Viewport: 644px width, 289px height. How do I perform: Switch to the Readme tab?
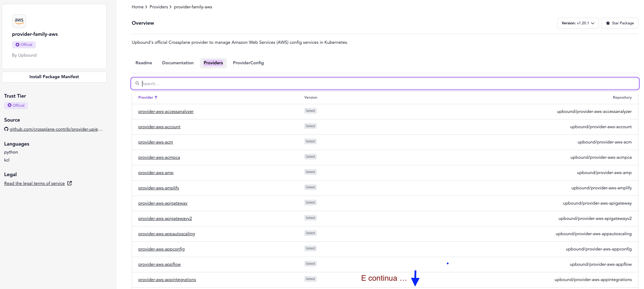[x=144, y=63]
